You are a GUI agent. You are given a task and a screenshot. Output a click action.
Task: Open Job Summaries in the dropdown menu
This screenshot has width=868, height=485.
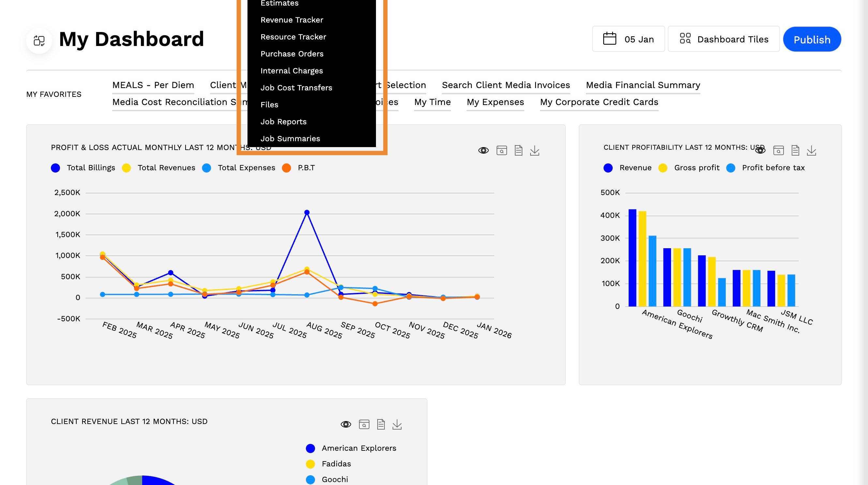pos(290,139)
